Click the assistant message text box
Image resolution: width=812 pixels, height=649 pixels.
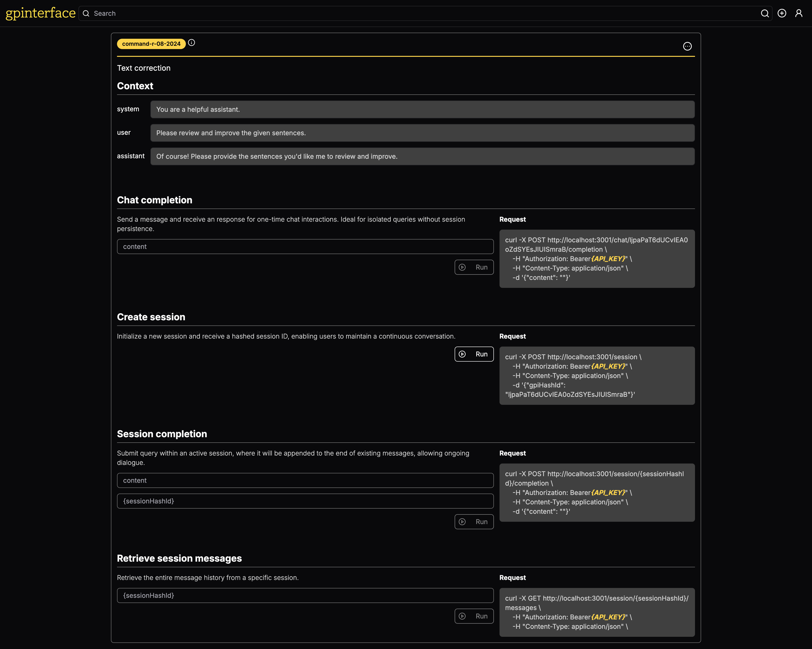point(422,156)
